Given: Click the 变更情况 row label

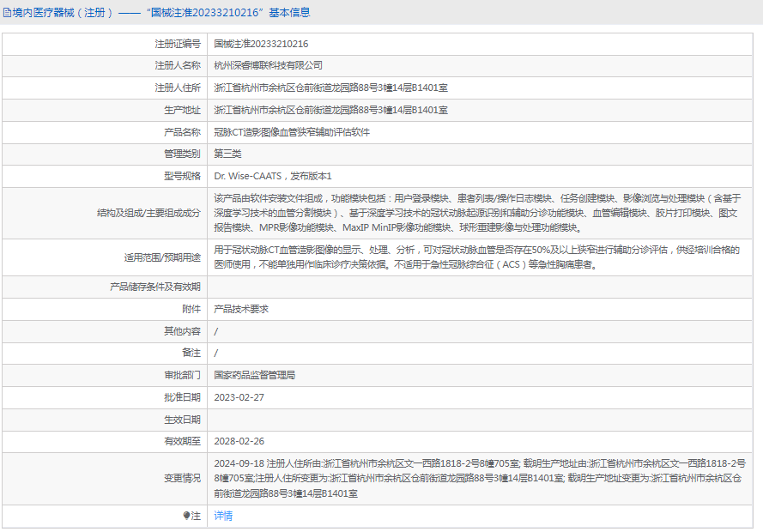Looking at the screenshot, I should 182,479.
